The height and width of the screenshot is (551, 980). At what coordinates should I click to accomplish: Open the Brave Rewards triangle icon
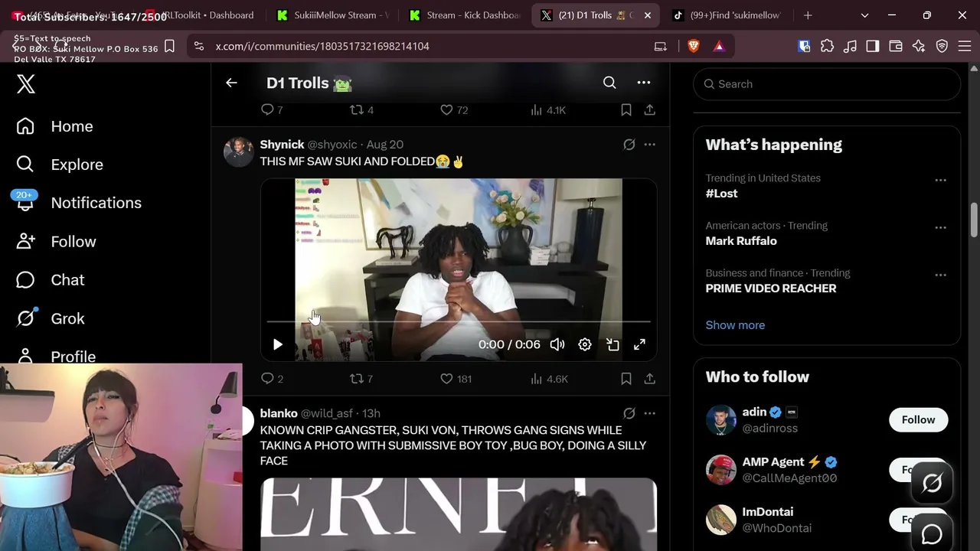pos(719,47)
